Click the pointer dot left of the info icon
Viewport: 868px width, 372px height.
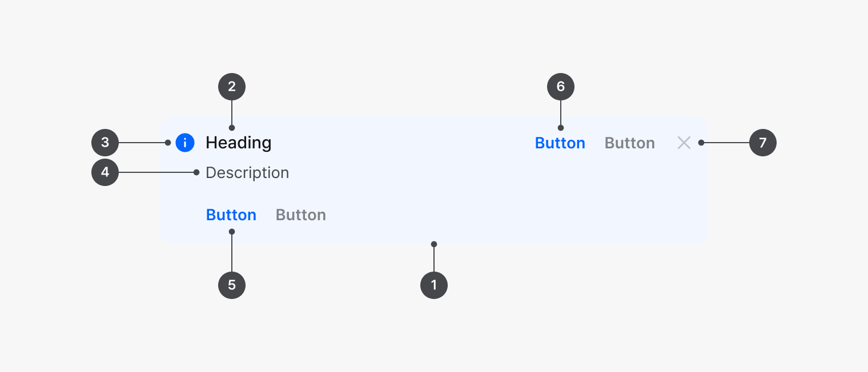point(168,143)
